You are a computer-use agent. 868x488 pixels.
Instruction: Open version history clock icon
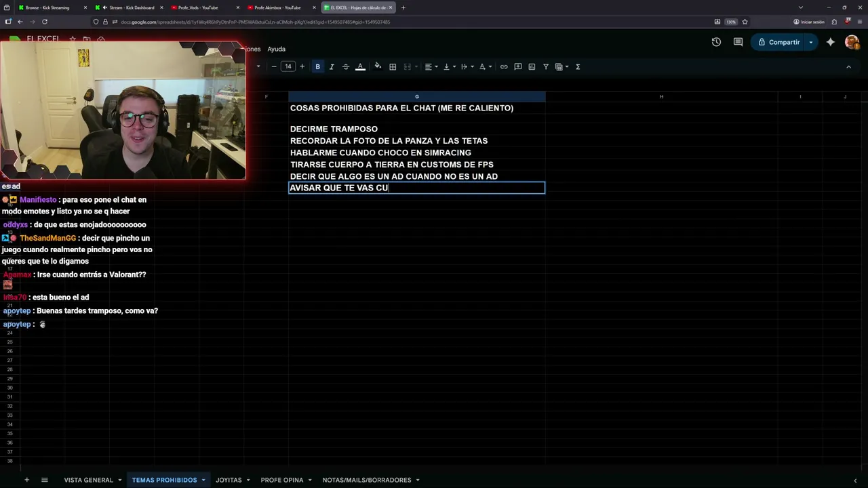tap(716, 42)
